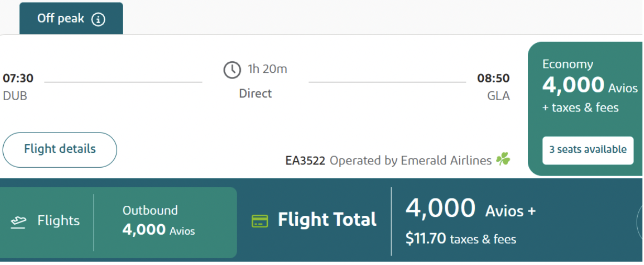Screen dimensions: 644x265
Task: Click Outbound 4,000 Avios summary
Action: tap(158, 221)
